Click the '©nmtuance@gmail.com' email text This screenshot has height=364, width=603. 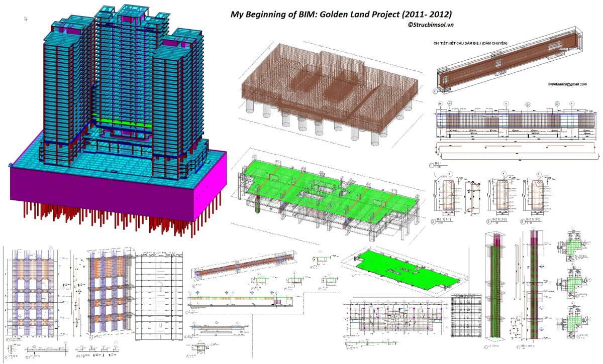coord(568,84)
